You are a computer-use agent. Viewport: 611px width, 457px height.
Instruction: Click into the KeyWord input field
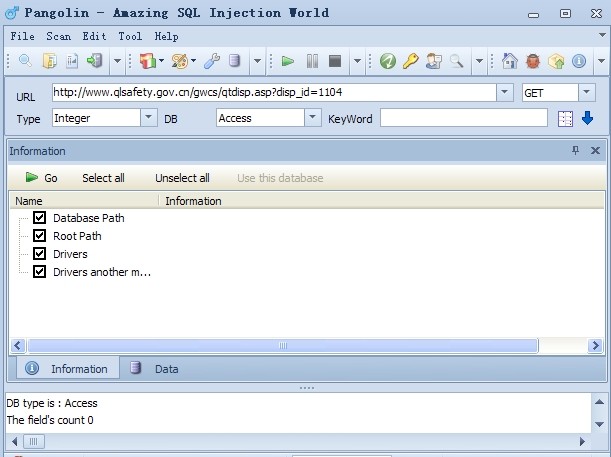[x=464, y=118]
